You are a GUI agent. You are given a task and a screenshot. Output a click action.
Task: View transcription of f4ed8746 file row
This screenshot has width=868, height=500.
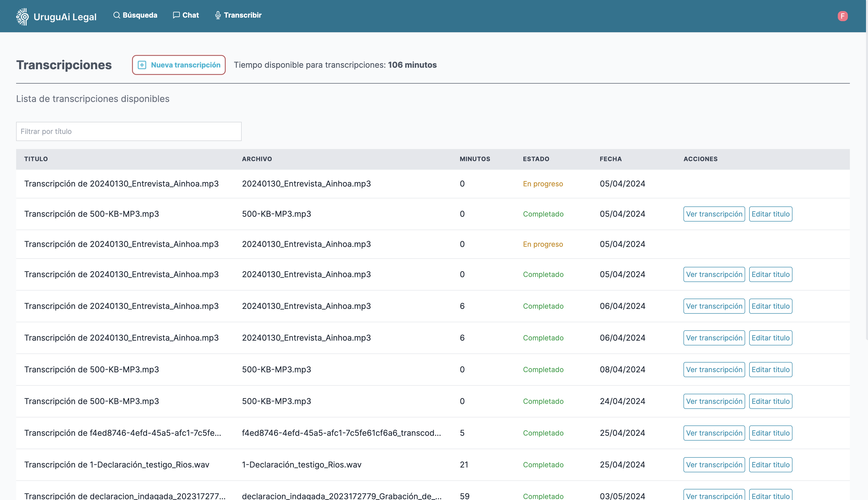(x=714, y=433)
